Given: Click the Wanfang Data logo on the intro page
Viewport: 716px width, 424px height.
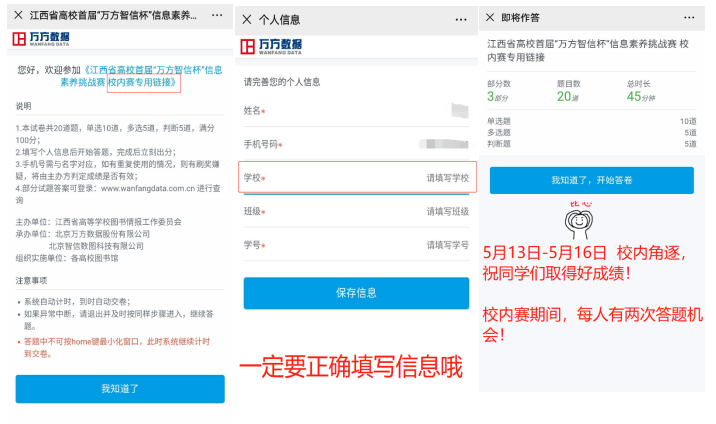Looking at the screenshot, I should tap(41, 39).
